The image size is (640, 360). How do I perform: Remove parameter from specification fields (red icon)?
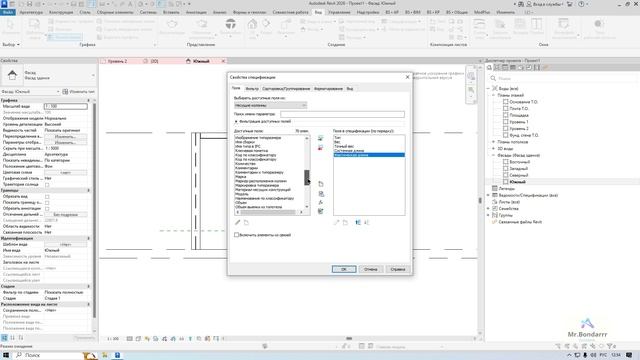pyautogui.click(x=320, y=147)
